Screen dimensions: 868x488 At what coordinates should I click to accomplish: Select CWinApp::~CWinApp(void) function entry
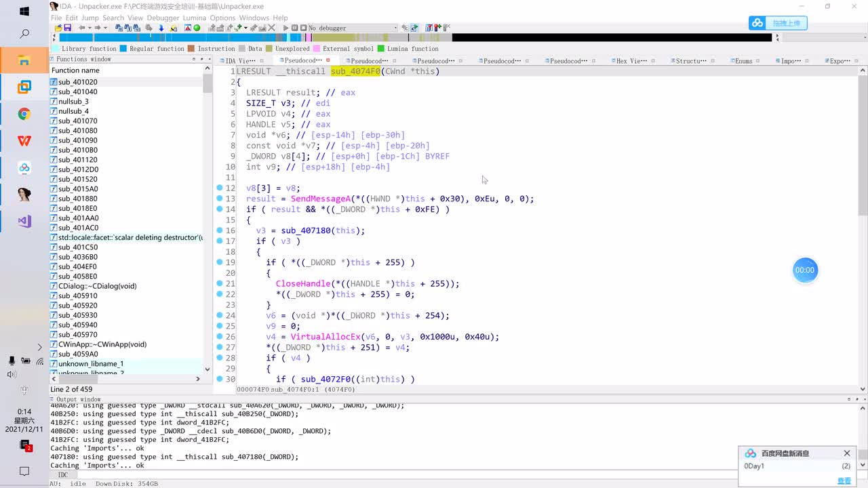click(x=127, y=344)
